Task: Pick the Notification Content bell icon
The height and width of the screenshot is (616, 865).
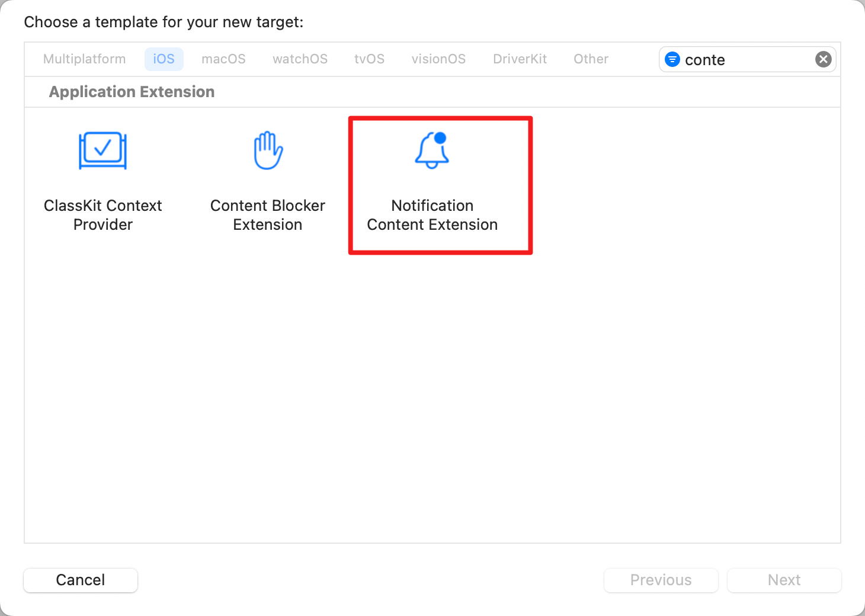Action: tap(432, 150)
